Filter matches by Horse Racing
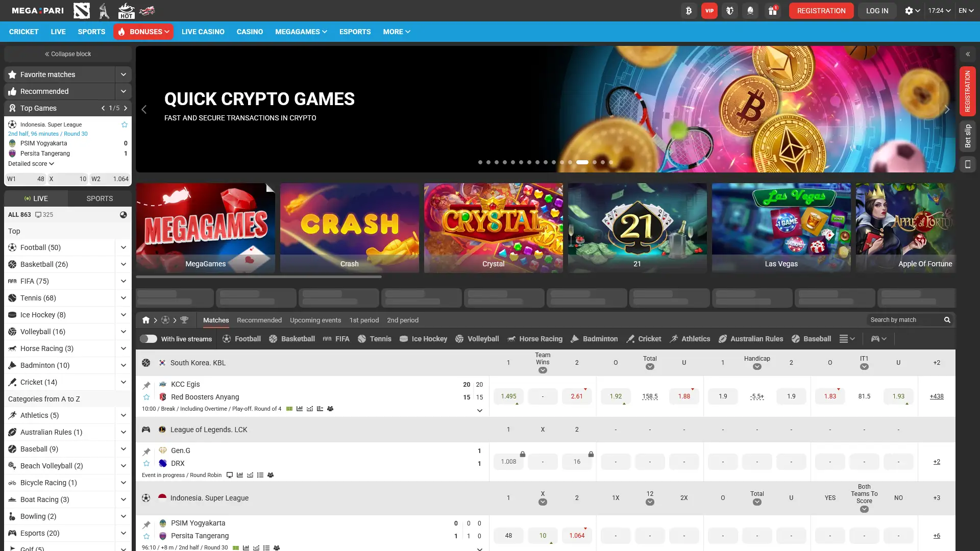Screen dimensions: 980x551 tap(535, 339)
